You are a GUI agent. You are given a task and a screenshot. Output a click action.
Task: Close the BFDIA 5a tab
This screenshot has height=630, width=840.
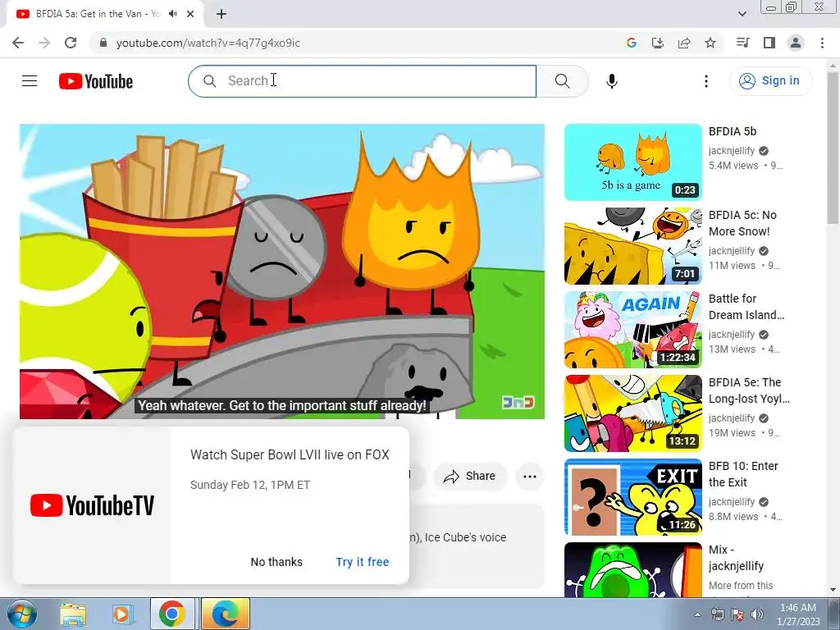click(190, 14)
